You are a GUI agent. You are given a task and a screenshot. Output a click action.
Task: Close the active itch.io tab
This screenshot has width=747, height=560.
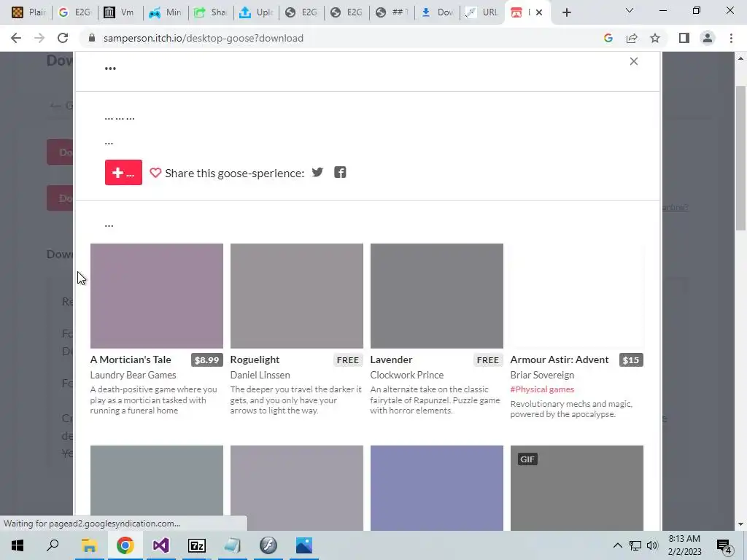click(539, 12)
